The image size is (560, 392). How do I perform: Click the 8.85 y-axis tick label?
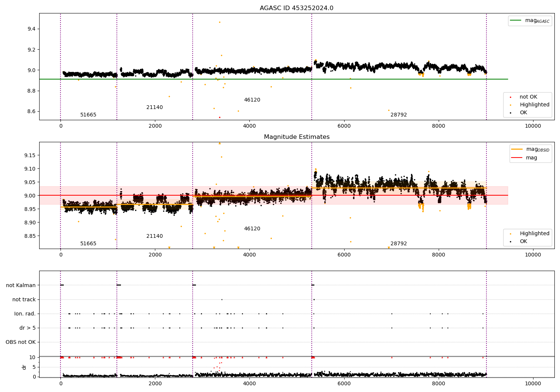30,236
